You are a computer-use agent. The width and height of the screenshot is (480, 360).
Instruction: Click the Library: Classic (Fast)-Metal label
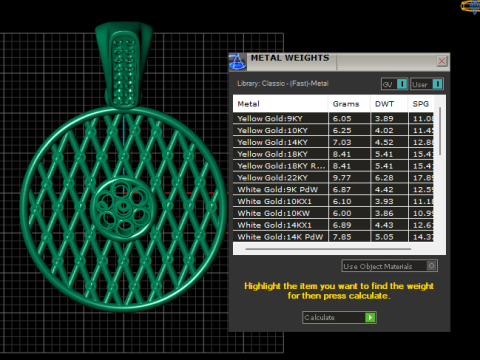click(283, 83)
